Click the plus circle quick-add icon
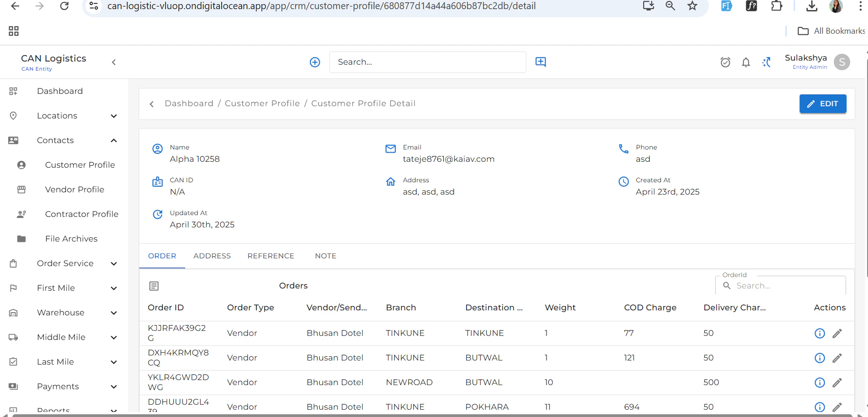The image size is (868, 417). tap(315, 62)
